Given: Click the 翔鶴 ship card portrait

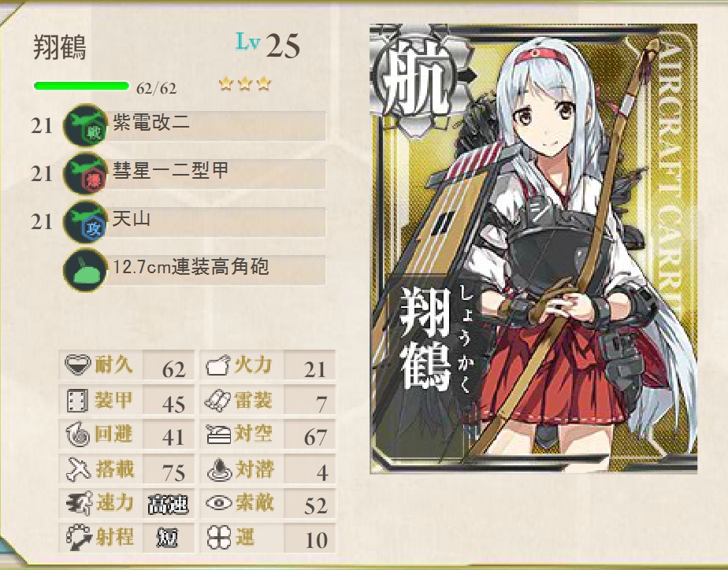Looking at the screenshot, I should click(x=533, y=249).
